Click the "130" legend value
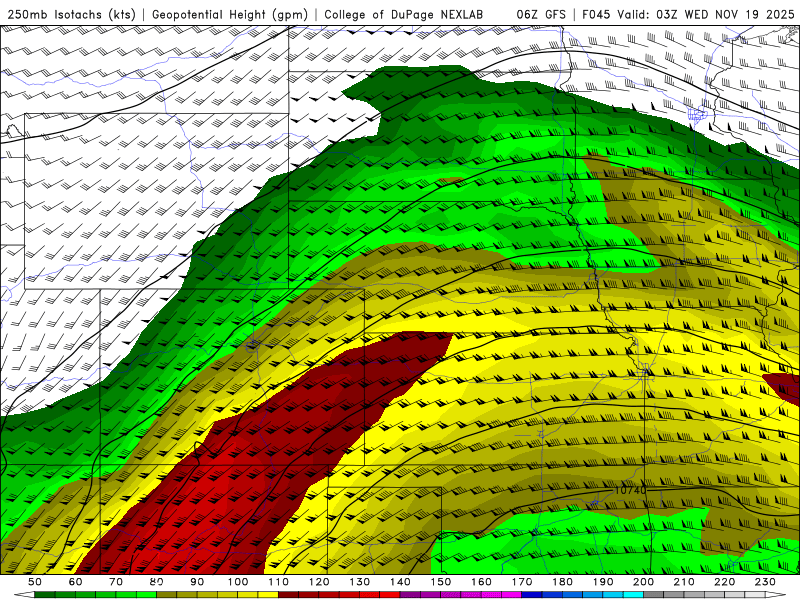Screen dimensions: 800x600 tap(360, 582)
